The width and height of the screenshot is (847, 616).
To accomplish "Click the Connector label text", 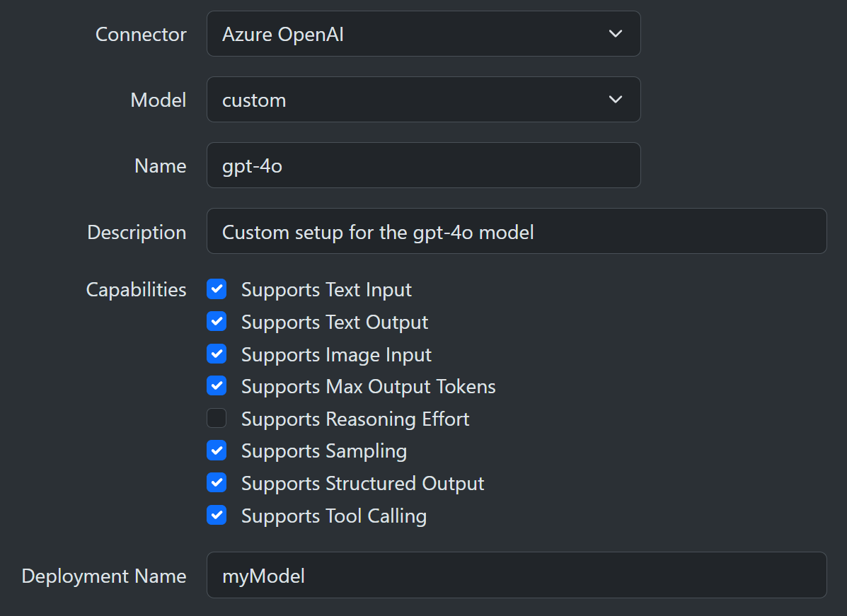I will pos(141,34).
